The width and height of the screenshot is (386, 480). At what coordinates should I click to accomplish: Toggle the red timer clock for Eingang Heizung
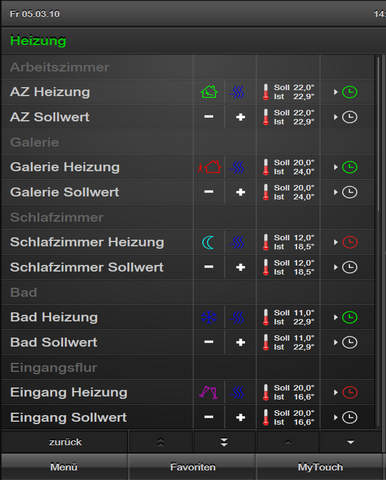point(350,393)
